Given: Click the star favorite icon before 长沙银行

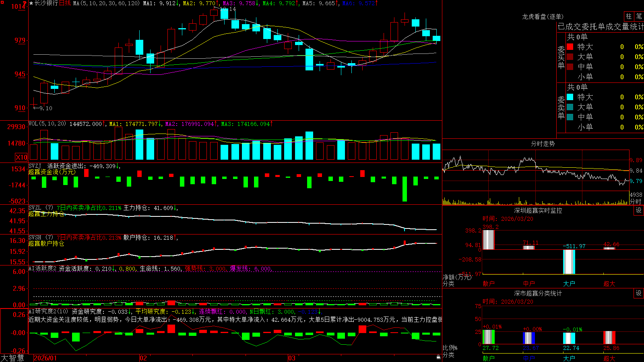Looking at the screenshot, I should point(31,3).
